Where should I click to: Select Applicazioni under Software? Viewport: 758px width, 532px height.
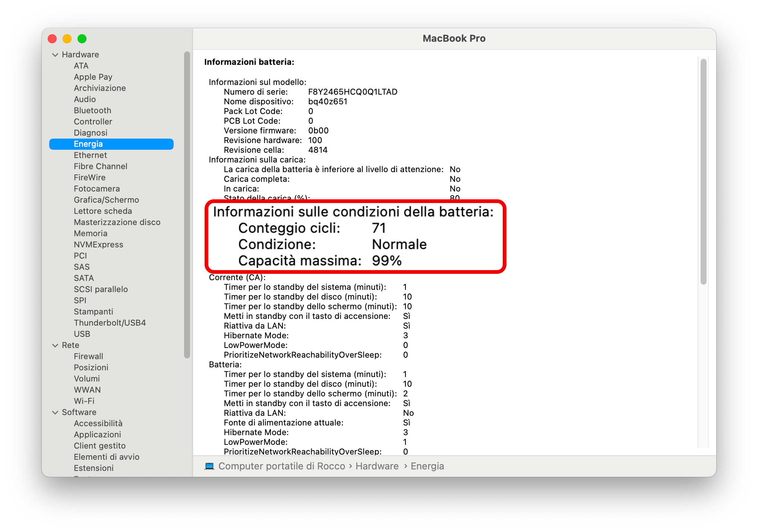(97, 435)
